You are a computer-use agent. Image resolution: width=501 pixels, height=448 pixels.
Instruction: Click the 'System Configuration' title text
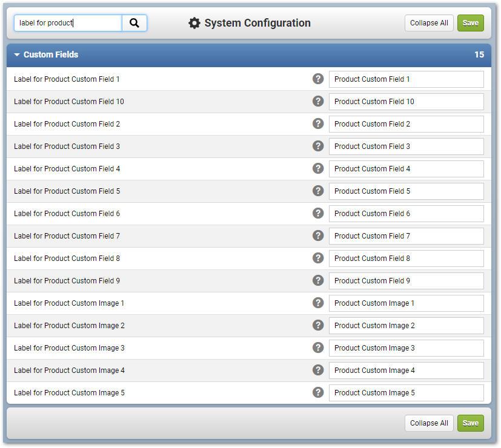click(x=257, y=23)
